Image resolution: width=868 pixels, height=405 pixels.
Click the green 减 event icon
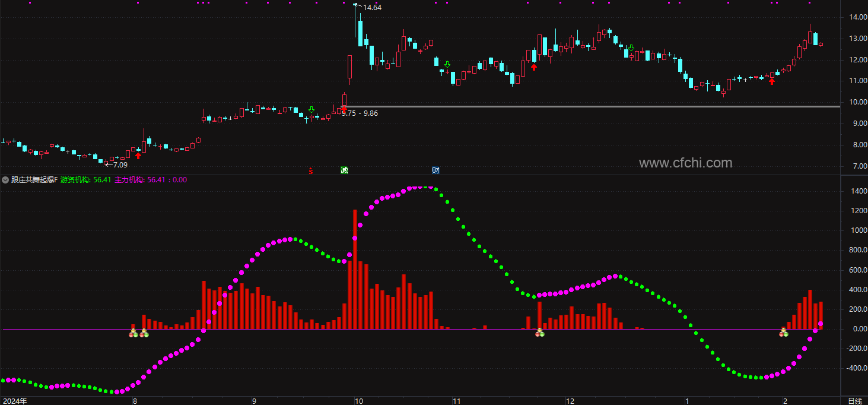tap(344, 170)
